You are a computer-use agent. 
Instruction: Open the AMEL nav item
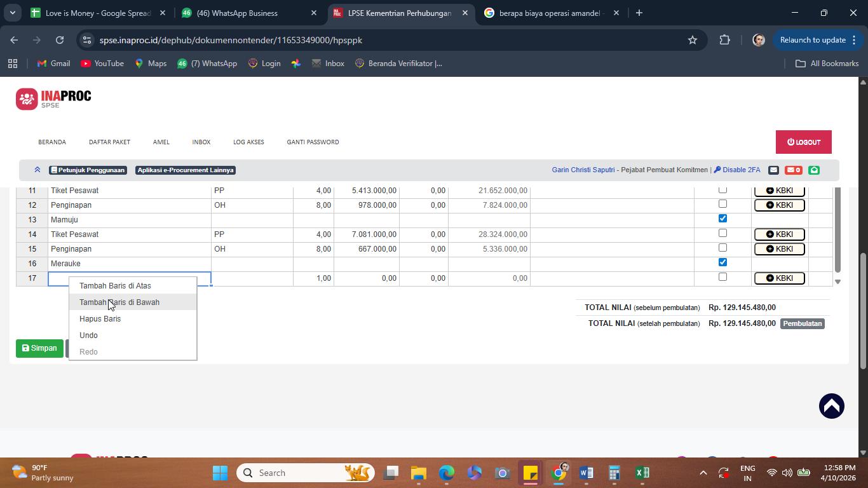161,142
